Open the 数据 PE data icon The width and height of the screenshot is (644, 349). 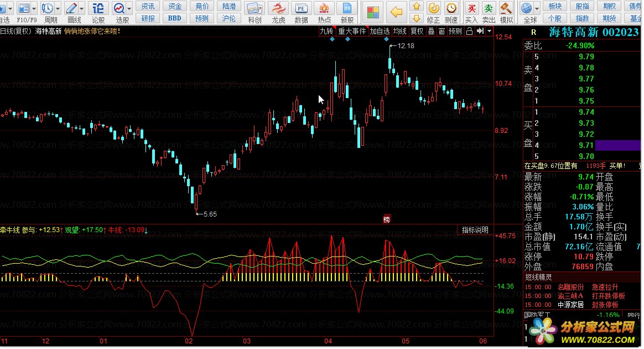[301, 8]
